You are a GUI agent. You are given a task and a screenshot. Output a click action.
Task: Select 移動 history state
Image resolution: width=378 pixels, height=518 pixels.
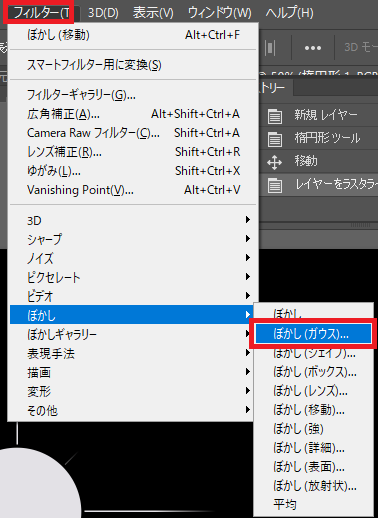319,161
